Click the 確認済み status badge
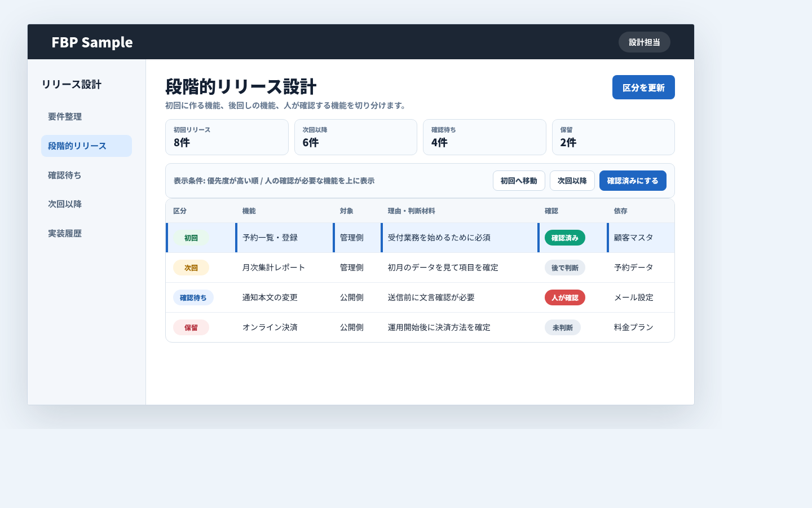Image resolution: width=812 pixels, height=508 pixels. [x=565, y=238]
